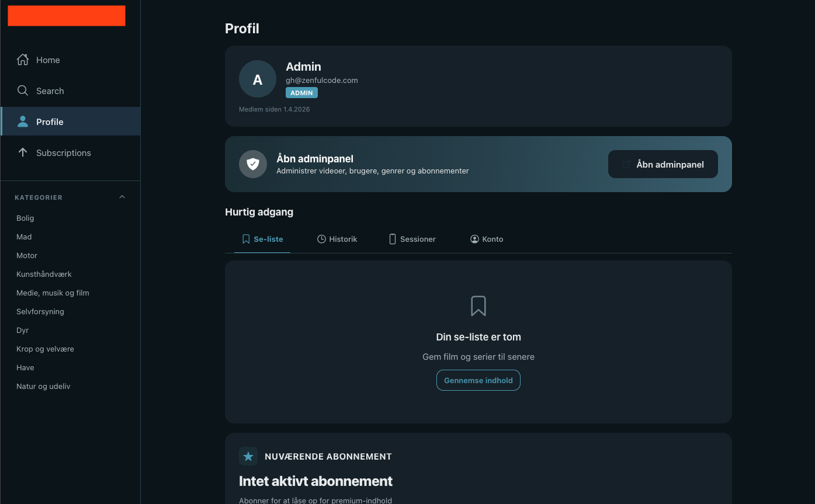Open the Have category
Viewport: 815px width, 504px height.
pos(25,367)
